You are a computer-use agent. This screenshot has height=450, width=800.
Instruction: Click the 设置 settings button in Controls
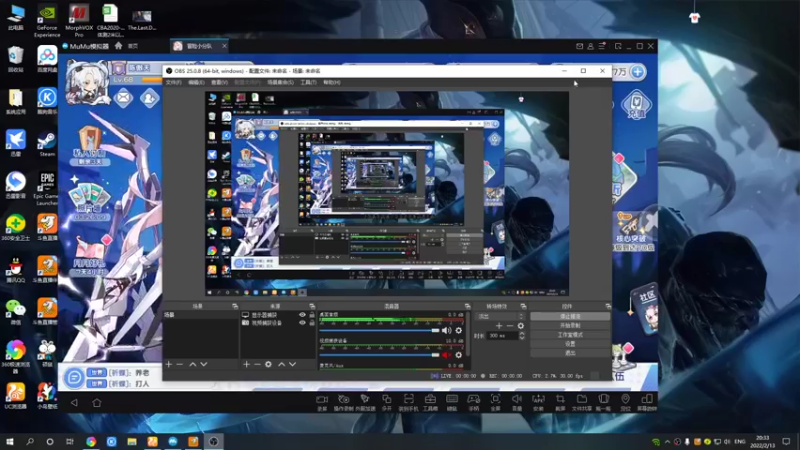pyautogui.click(x=570, y=344)
